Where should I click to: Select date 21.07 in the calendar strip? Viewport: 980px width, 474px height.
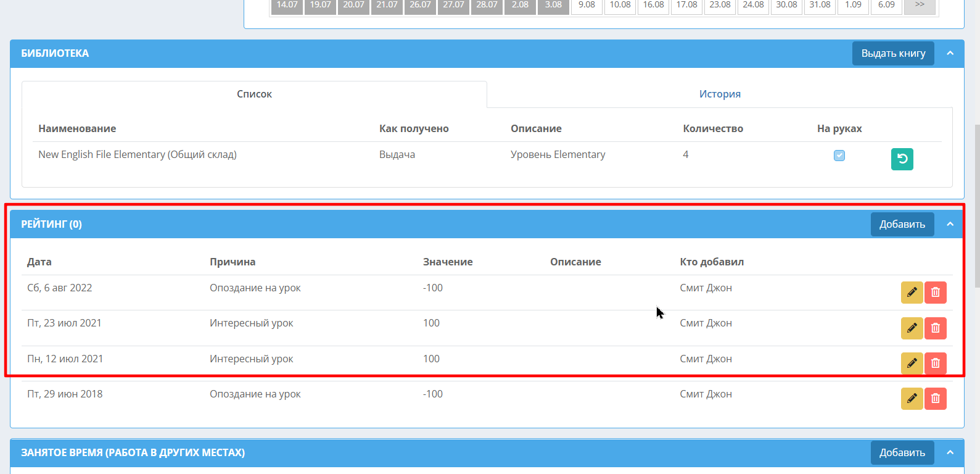tap(387, 6)
